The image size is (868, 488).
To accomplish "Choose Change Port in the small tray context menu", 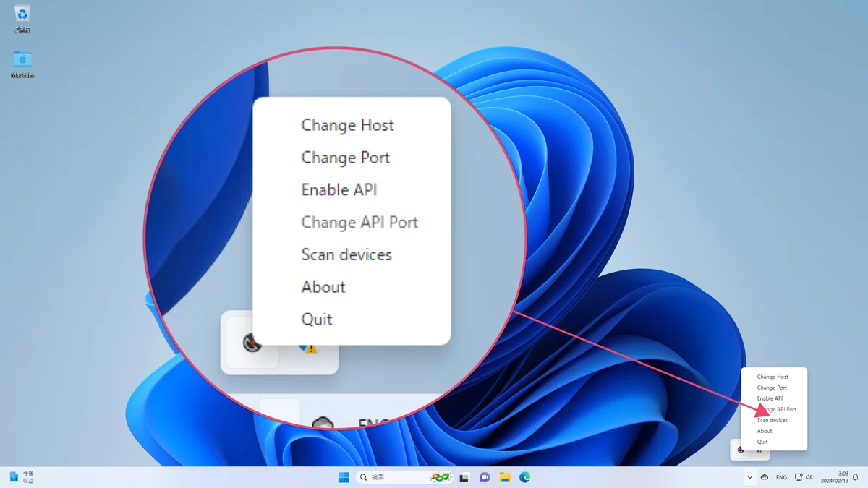I will (x=773, y=388).
